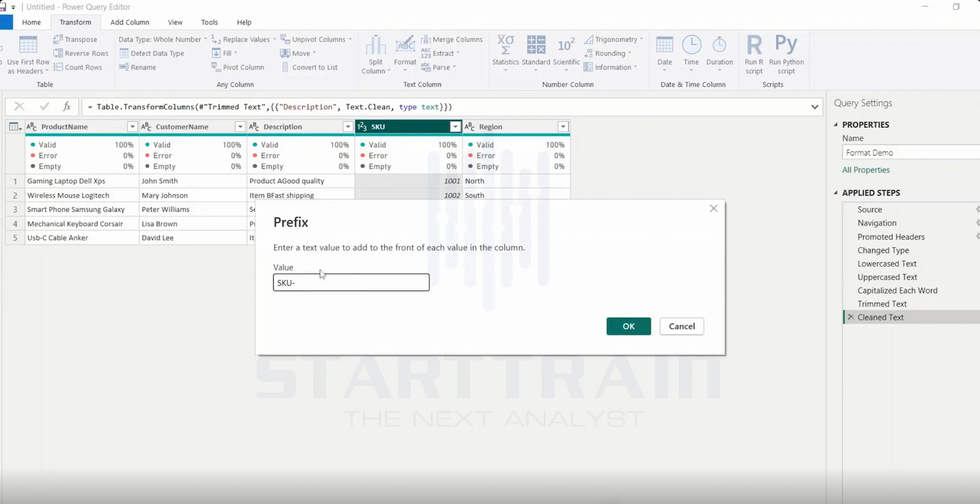Click the query Name field
Viewport: 980px width, 504px height.
(x=911, y=152)
